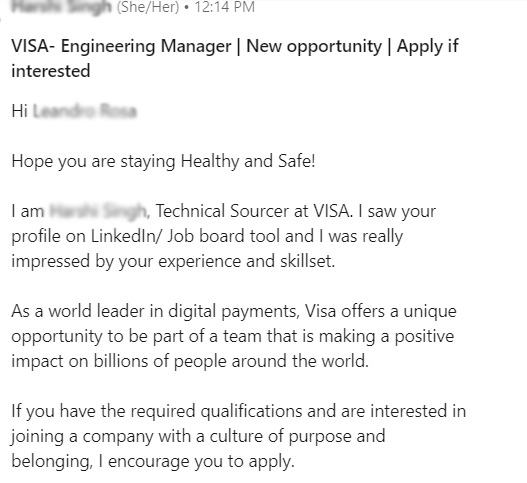Click the blurred recipient name after 'Hi'
Viewport: 527px width, 483px height.
coord(85,111)
